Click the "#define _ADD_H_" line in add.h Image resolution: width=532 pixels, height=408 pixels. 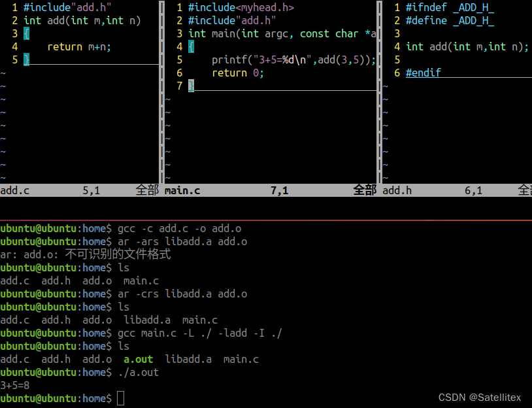coord(450,21)
